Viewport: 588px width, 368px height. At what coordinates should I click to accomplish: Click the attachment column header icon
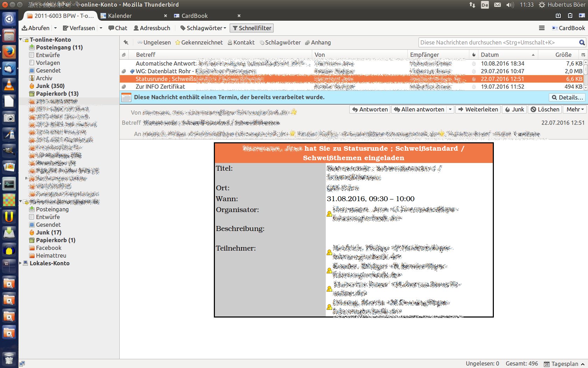124,55
